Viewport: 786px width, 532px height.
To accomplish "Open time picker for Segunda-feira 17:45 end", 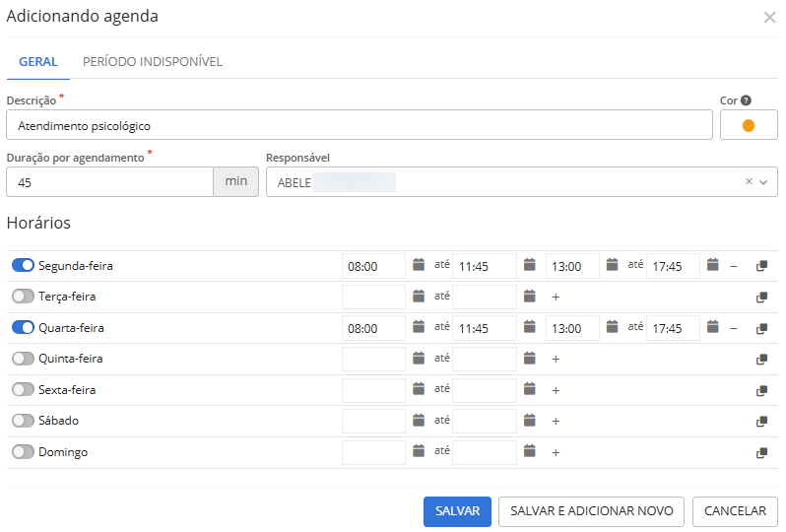I will click(x=713, y=265).
